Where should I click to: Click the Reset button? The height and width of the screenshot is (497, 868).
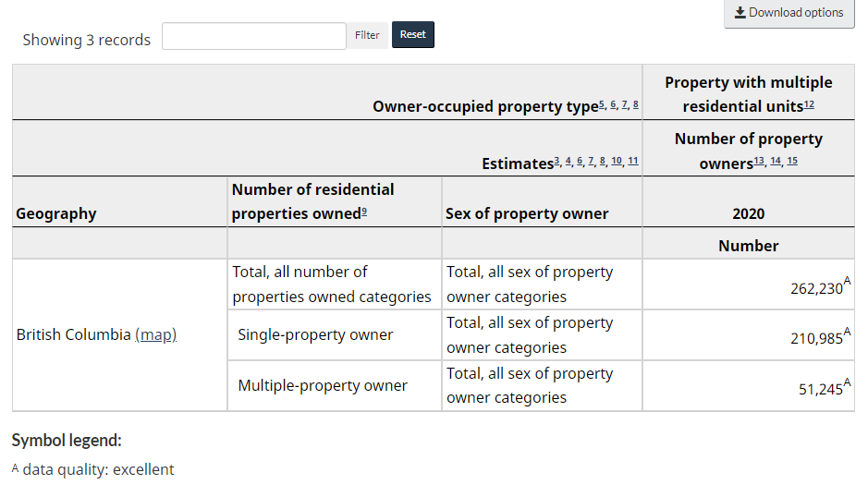click(413, 34)
